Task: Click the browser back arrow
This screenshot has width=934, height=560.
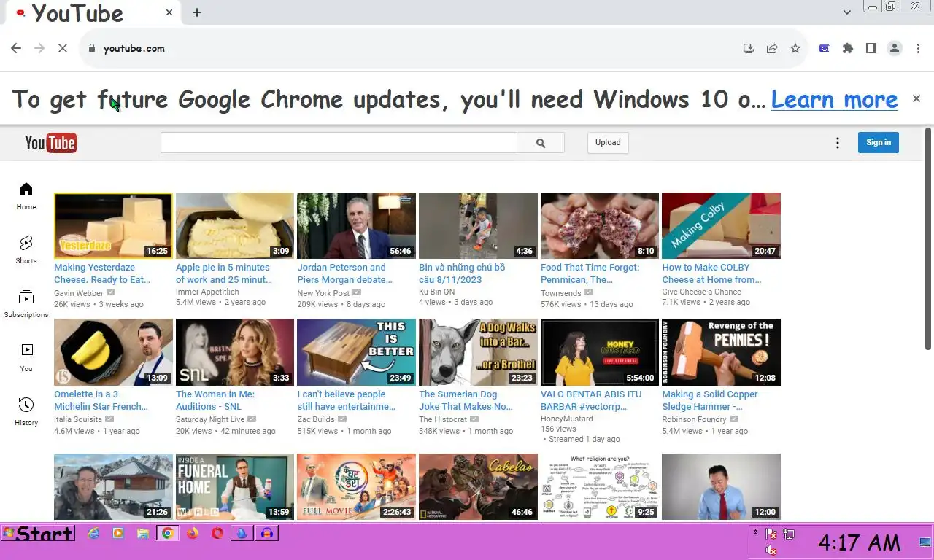Action: (16, 48)
